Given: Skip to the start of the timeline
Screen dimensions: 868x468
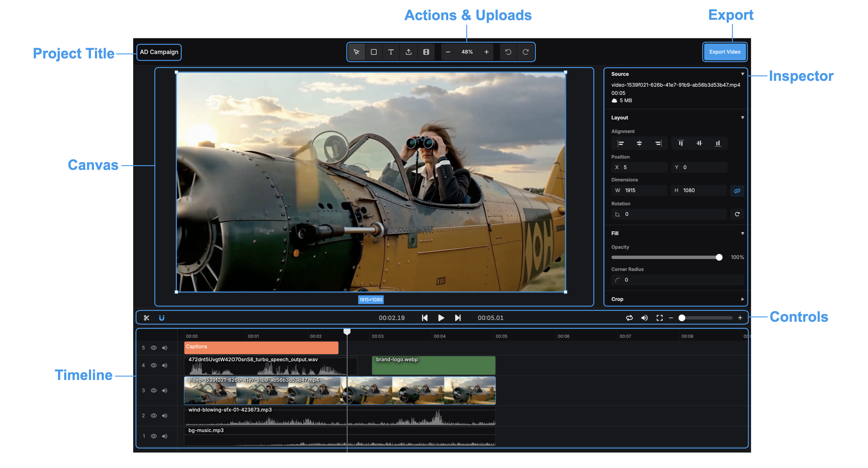Looking at the screenshot, I should tap(424, 318).
